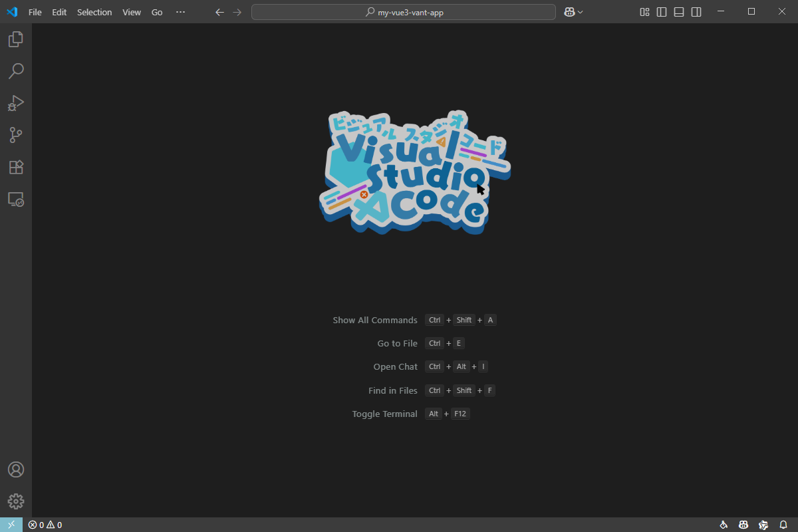Screen dimensions: 798x532
Task: Toggle the secondary side bar
Action: (696, 12)
